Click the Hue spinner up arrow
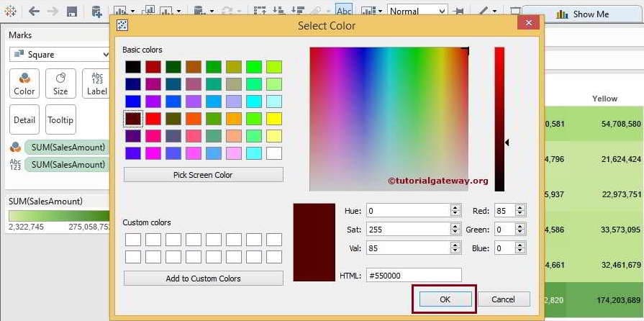 pos(455,208)
